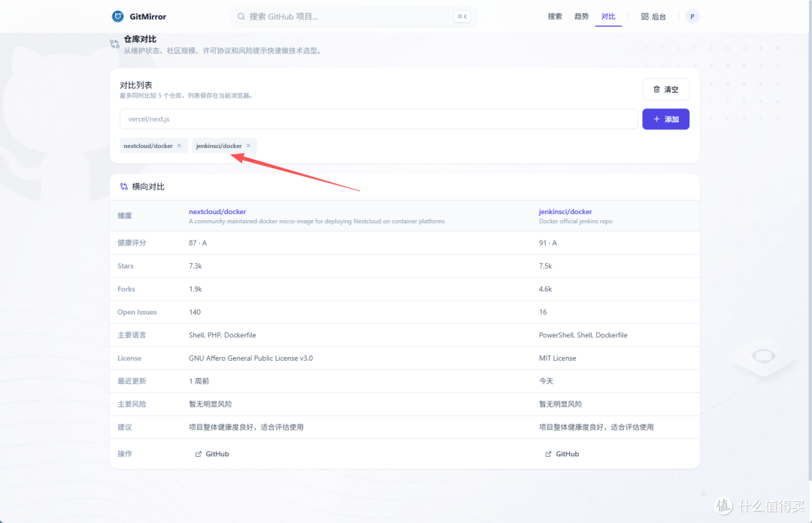Click the Open Issues row label

pos(137,312)
